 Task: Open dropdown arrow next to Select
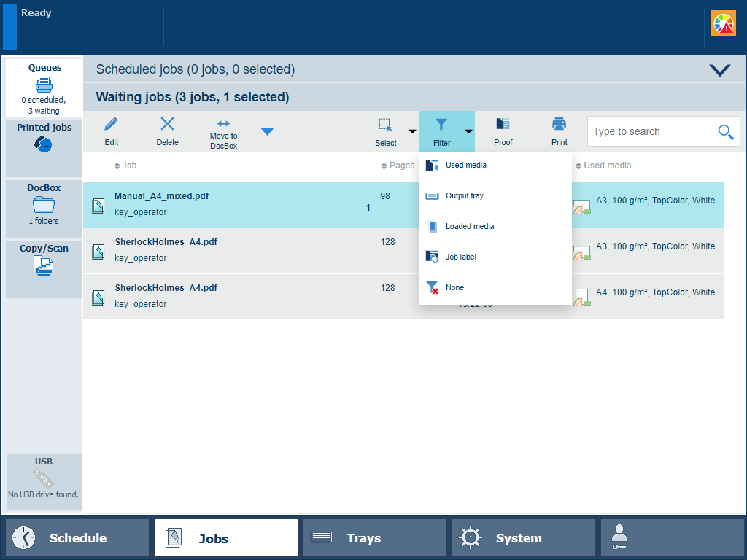click(x=412, y=132)
